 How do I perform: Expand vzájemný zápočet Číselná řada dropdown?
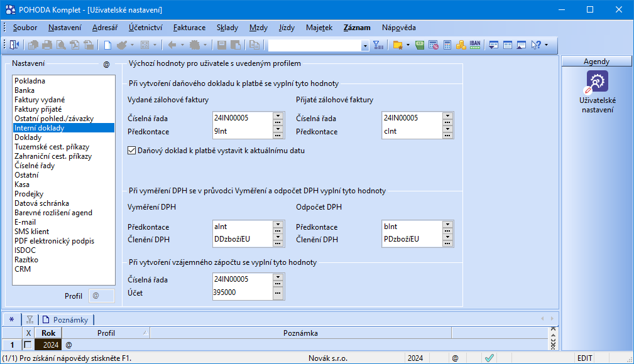tap(278, 277)
